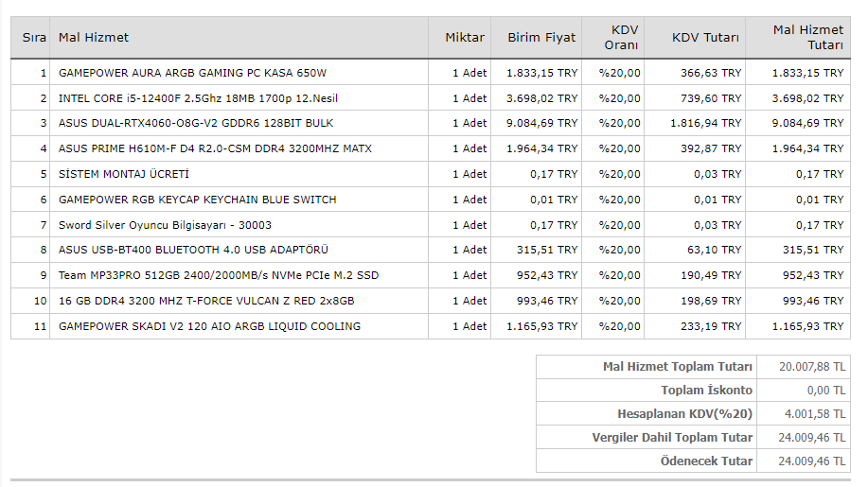Click the SİSTEM MONTAJ ÜCRETİ entry
This screenshot has height=487, width=868.
[x=124, y=174]
